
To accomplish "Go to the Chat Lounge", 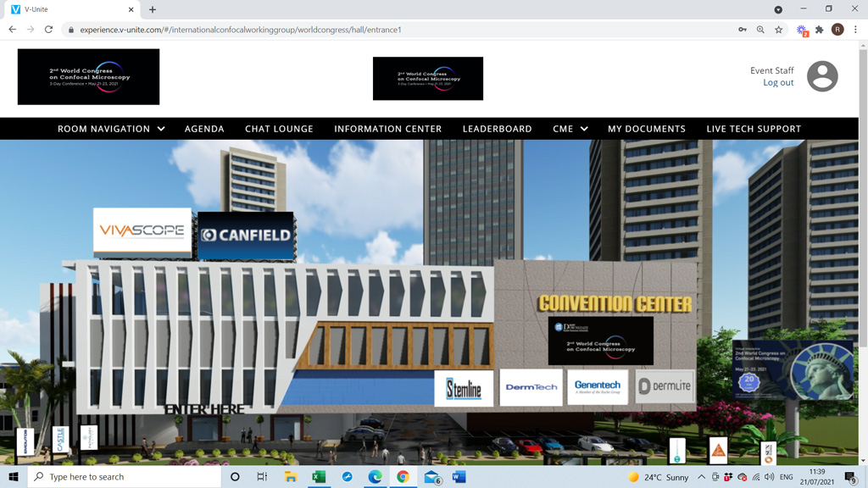I will point(279,129).
